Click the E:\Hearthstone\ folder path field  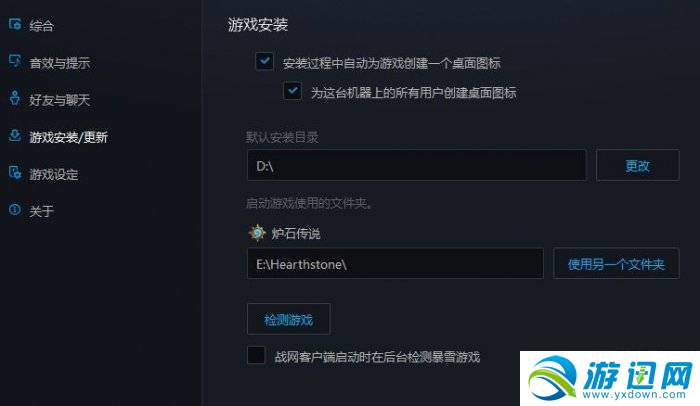[395, 264]
